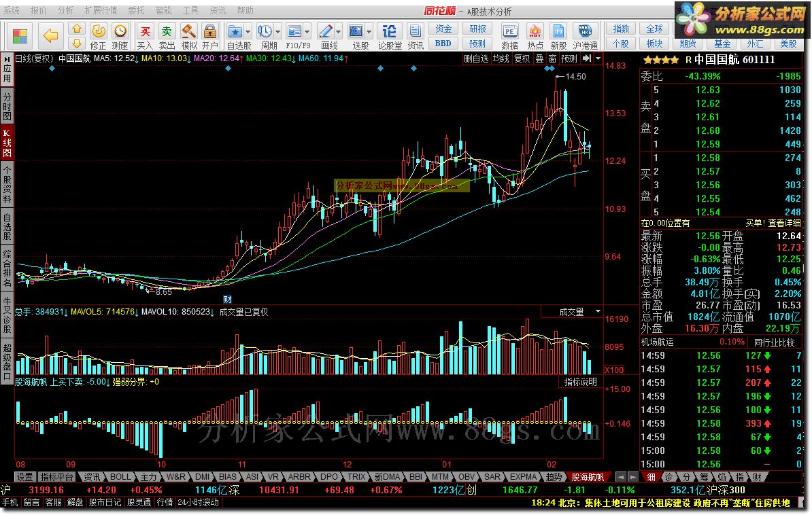Select the EXPMA indicator tab
This screenshot has height=515, width=812.
click(523, 477)
